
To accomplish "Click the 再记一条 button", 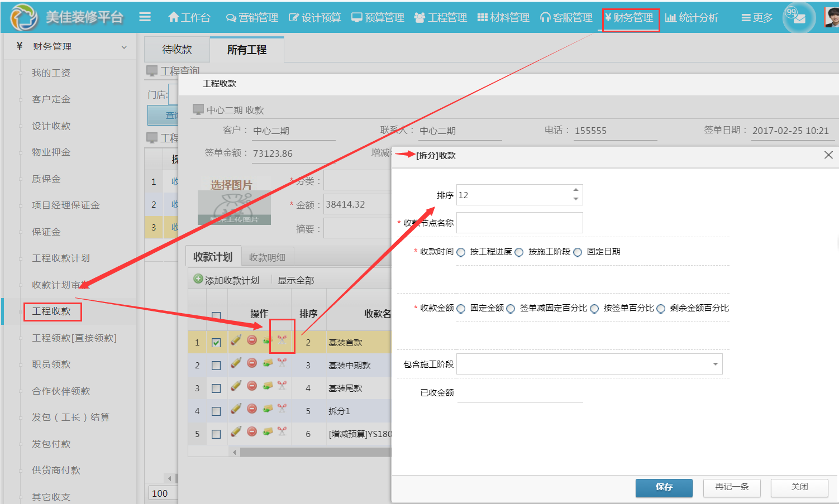I will pyautogui.click(x=732, y=487).
